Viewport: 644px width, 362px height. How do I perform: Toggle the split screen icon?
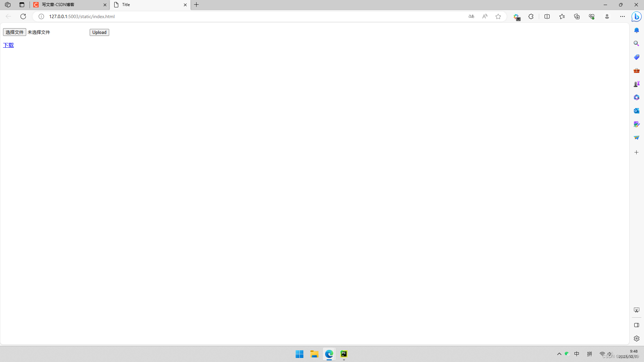click(x=547, y=16)
